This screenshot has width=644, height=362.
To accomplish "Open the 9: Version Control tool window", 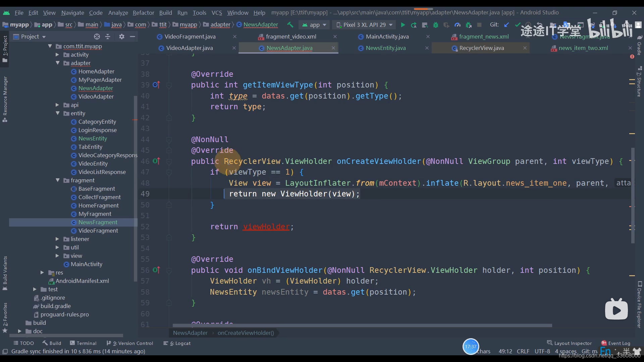I will 130,343.
